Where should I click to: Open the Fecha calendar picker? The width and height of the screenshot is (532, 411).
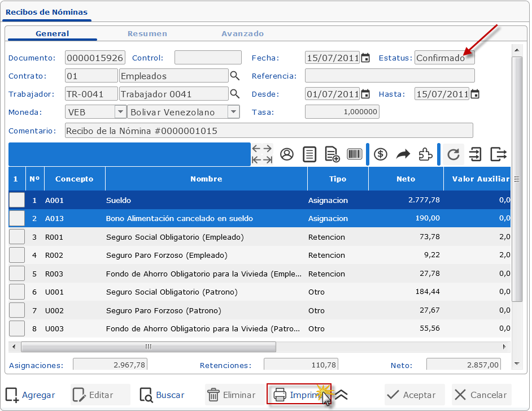(x=365, y=58)
